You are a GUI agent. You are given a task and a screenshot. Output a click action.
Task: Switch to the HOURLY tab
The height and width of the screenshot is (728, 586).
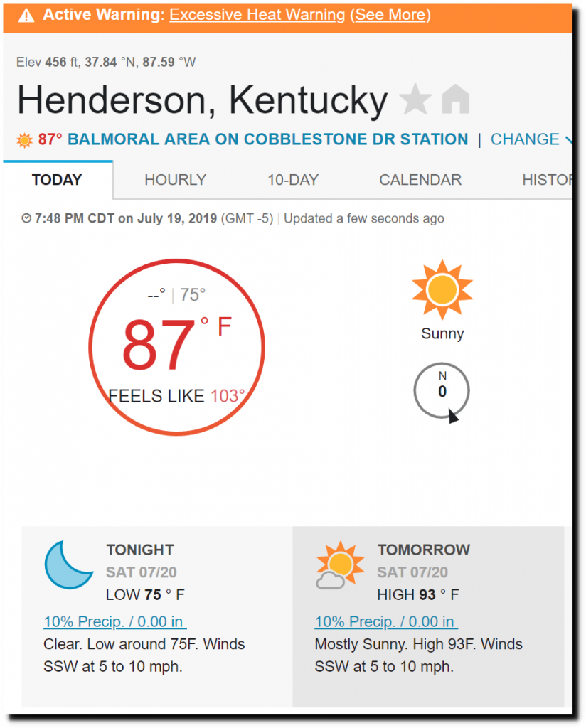pos(175,180)
